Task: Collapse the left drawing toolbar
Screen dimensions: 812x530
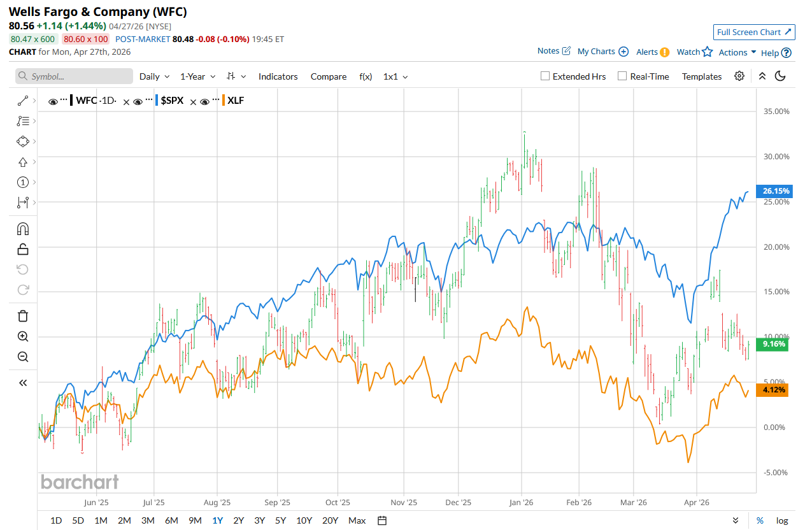Action: [x=23, y=383]
